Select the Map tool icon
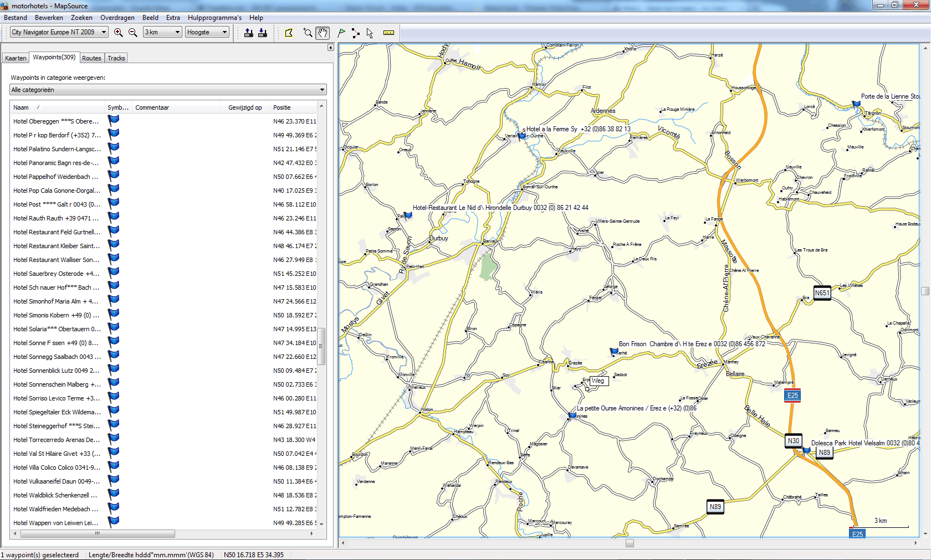The height and width of the screenshot is (560, 931). click(x=289, y=33)
